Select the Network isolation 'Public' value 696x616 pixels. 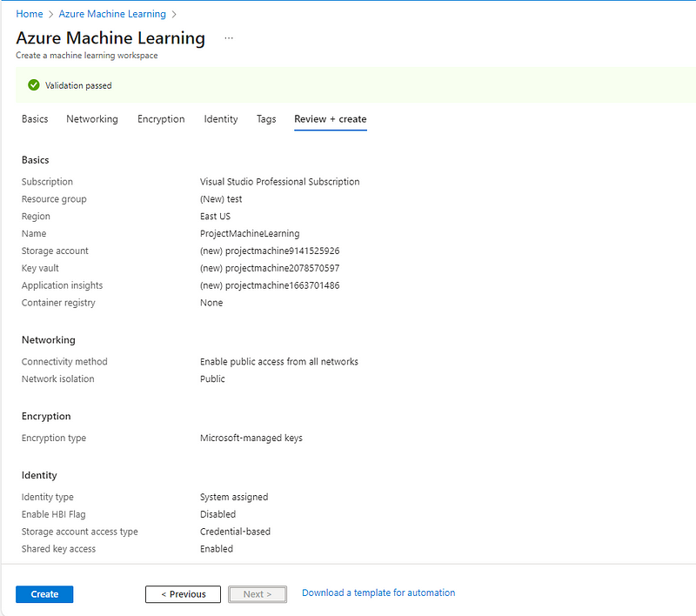coord(212,379)
